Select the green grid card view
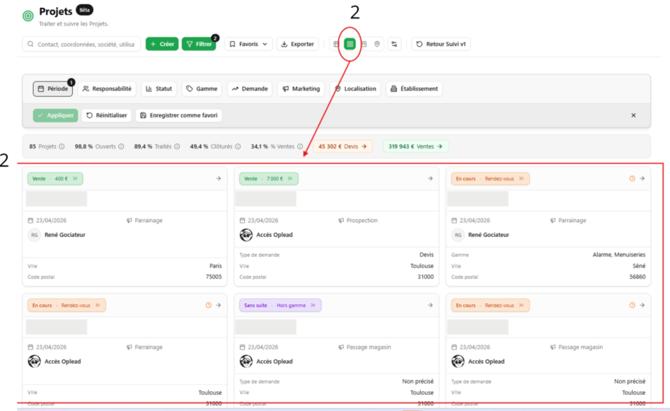 (350, 44)
